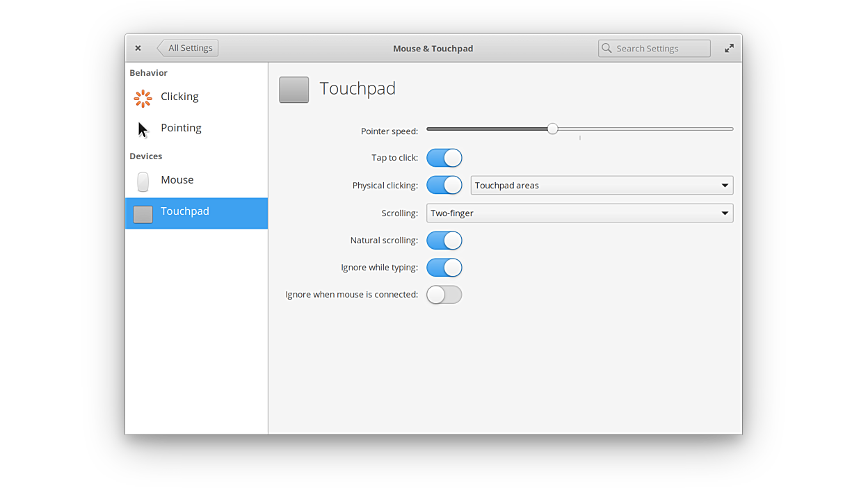Maximize window with the expand arrows icon
The height and width of the screenshot is (488, 868).
tap(729, 48)
